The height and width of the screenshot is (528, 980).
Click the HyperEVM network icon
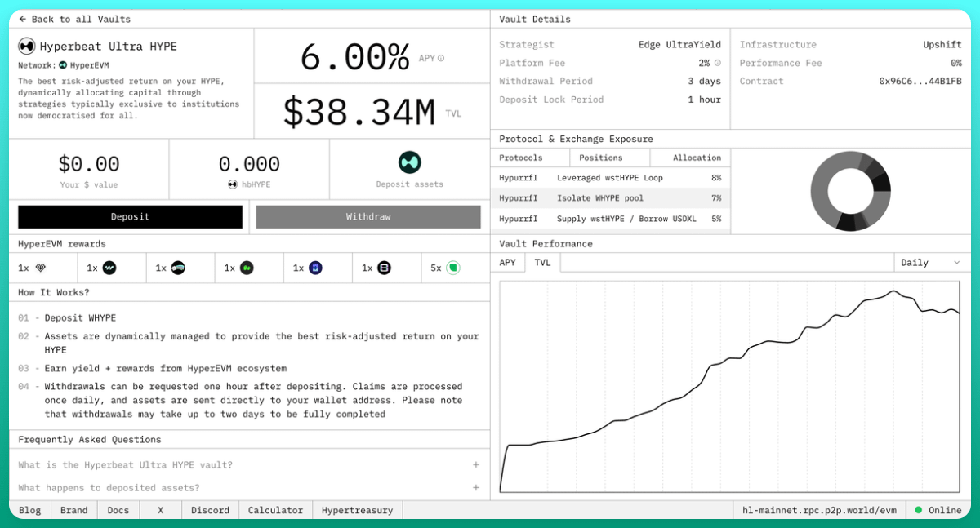coord(63,65)
